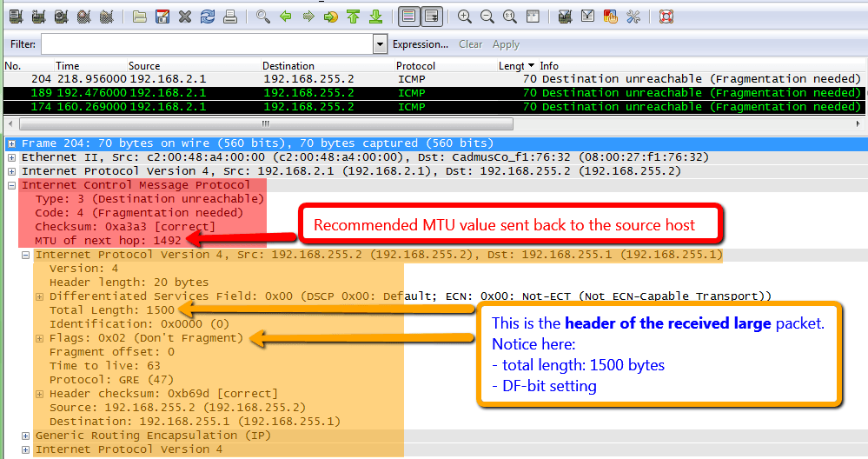Sort by Destination column header
This screenshot has width=868, height=459.
click(x=328, y=66)
